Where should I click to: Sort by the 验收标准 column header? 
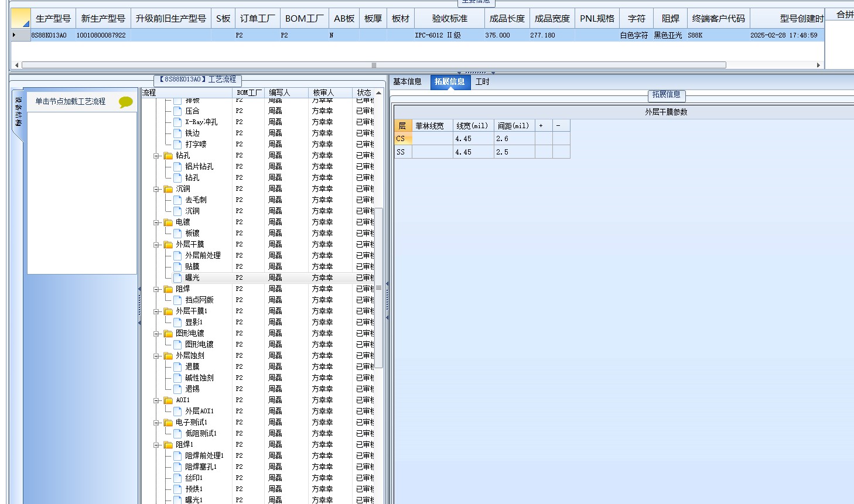pos(449,19)
